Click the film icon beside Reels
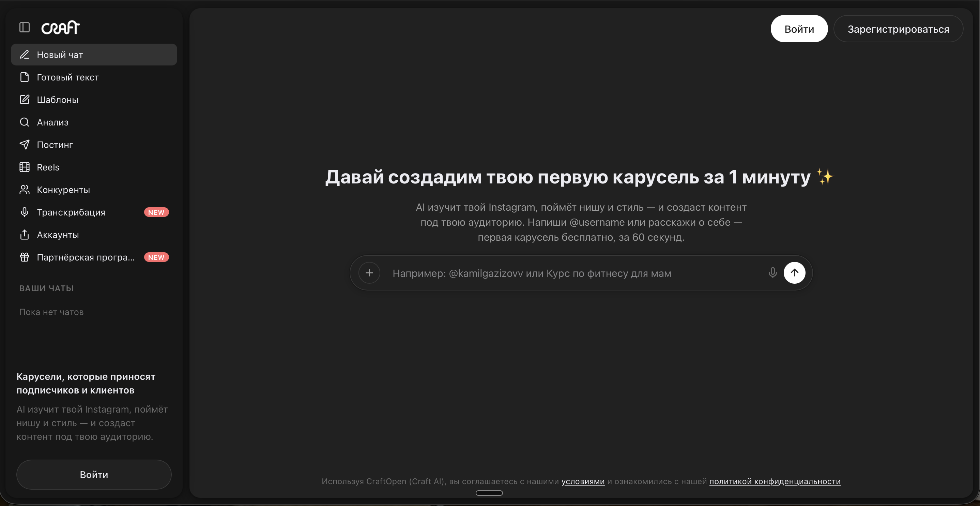The height and width of the screenshot is (506, 980). (x=24, y=167)
